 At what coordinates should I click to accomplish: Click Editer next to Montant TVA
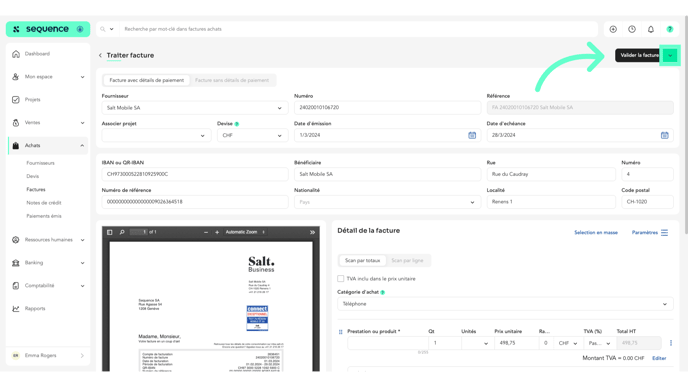click(659, 358)
